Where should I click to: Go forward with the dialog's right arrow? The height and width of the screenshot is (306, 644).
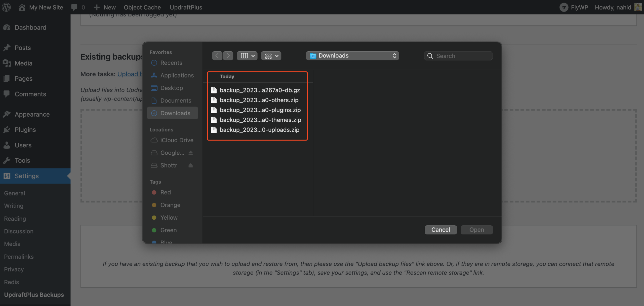tap(228, 56)
